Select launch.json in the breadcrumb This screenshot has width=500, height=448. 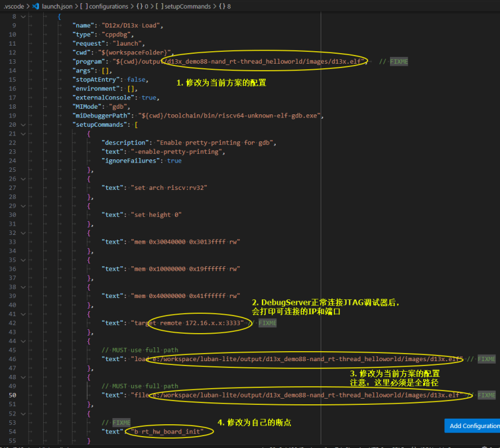point(57,6)
